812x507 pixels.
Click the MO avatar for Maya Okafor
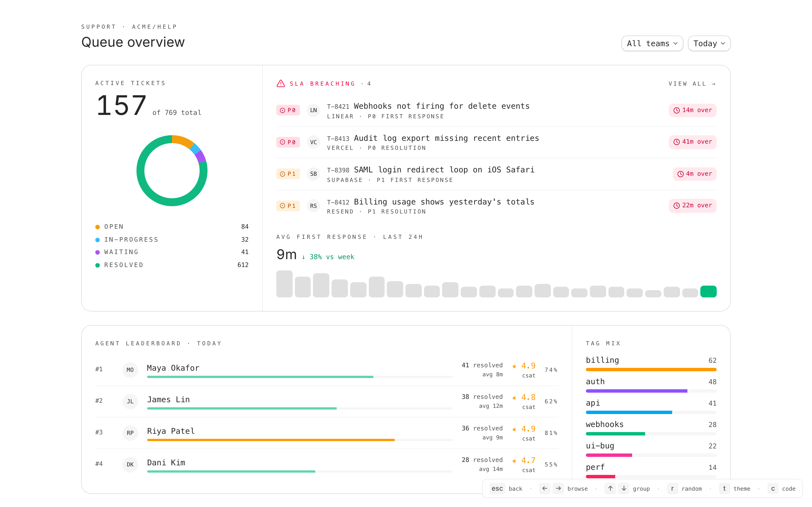click(x=130, y=370)
